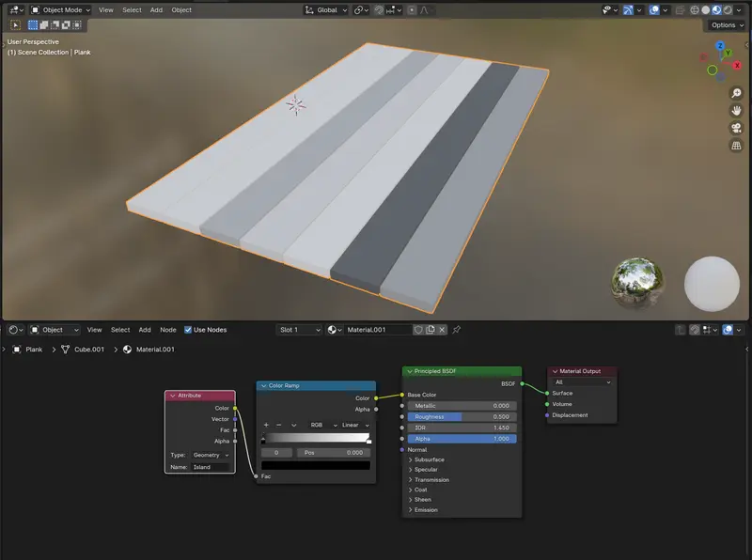This screenshot has width=752, height=560.
Task: Remove color stop with the minus icon
Action: [279, 425]
